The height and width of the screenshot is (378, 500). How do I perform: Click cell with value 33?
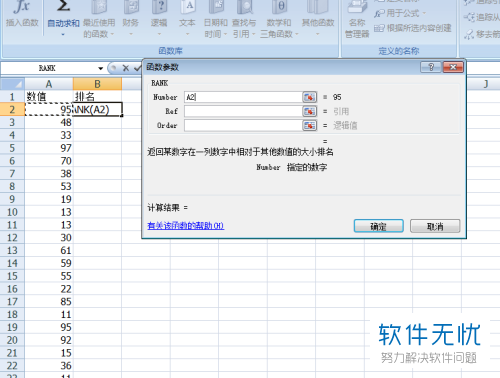(x=49, y=135)
